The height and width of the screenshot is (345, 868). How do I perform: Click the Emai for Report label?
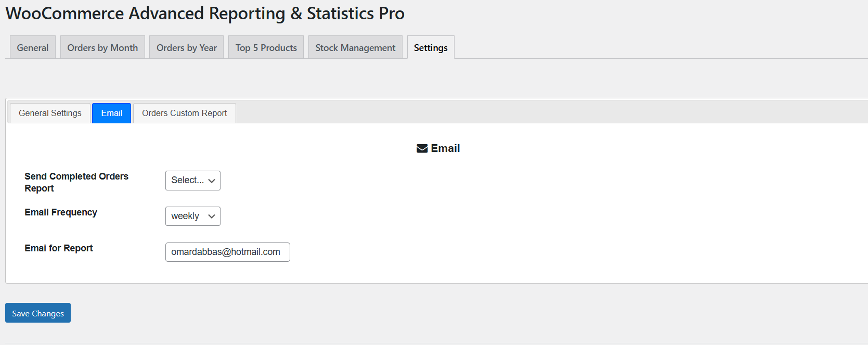[58, 248]
